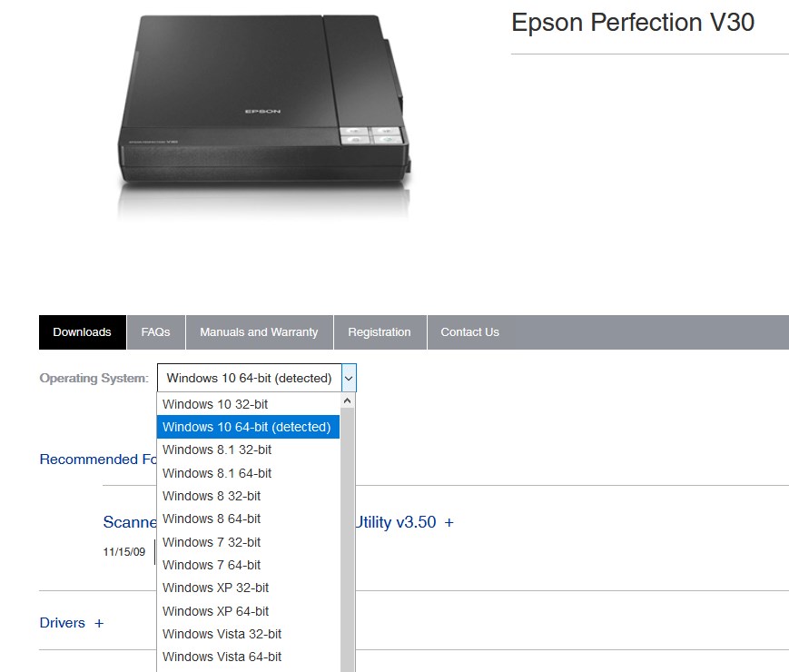Screen dimensions: 789x672
Task: Click the Operating System dropdown arrow
Action: (349, 378)
